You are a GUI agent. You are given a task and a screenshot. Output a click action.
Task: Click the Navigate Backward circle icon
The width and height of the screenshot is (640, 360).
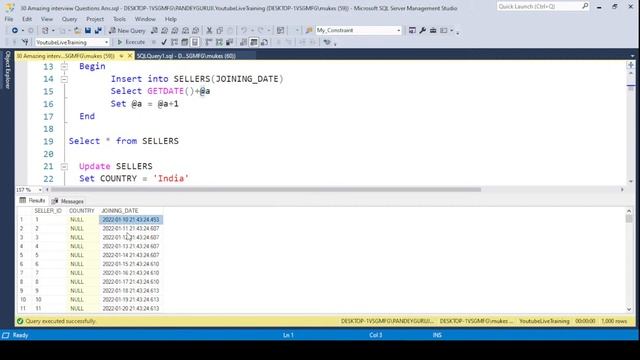pyautogui.click(x=15, y=31)
